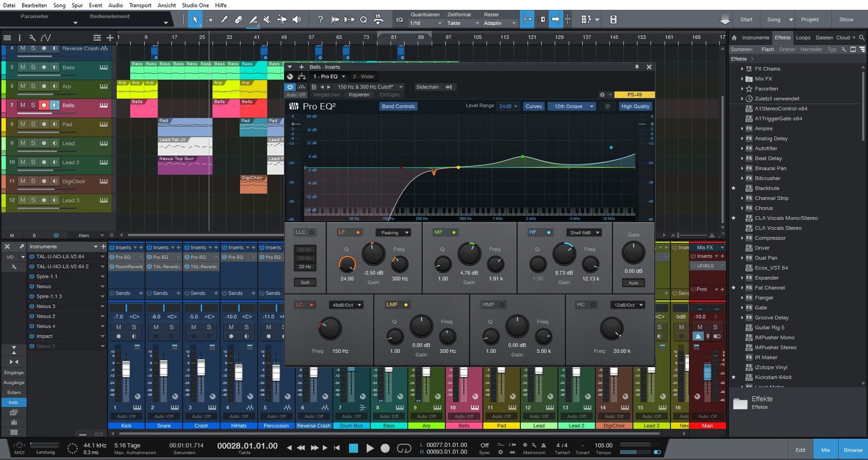Viewport: 868px width, 460px height.
Task: Expand the FX Chains folder
Action: point(742,69)
